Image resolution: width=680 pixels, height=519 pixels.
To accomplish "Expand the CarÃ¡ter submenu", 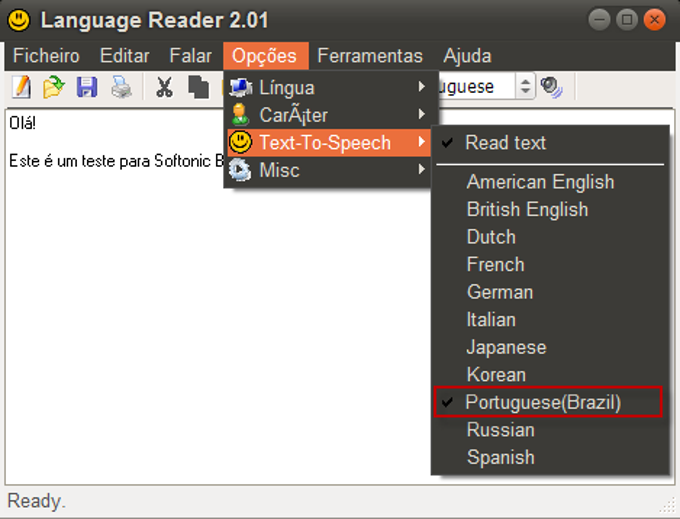I will tap(329, 115).
